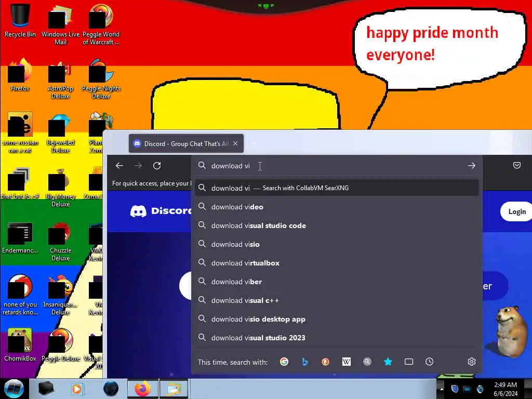Click the Discord logo on the page
The image size is (532, 399).
(161, 211)
